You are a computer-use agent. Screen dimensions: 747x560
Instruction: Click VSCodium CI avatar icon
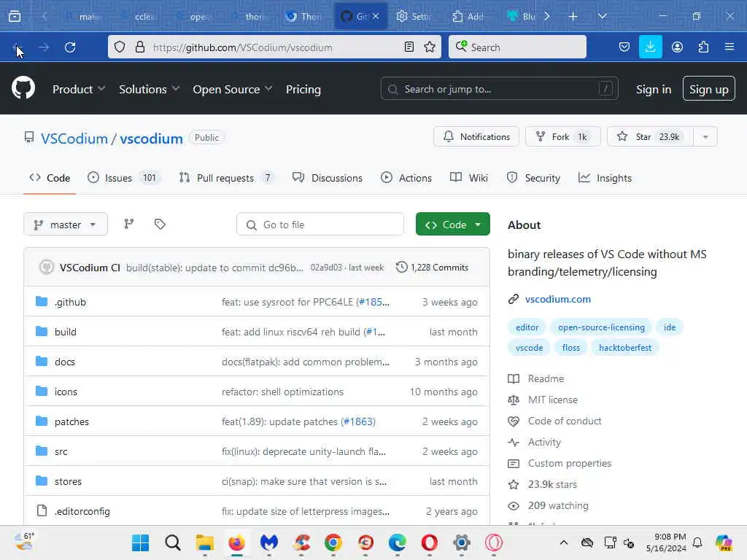(46, 267)
